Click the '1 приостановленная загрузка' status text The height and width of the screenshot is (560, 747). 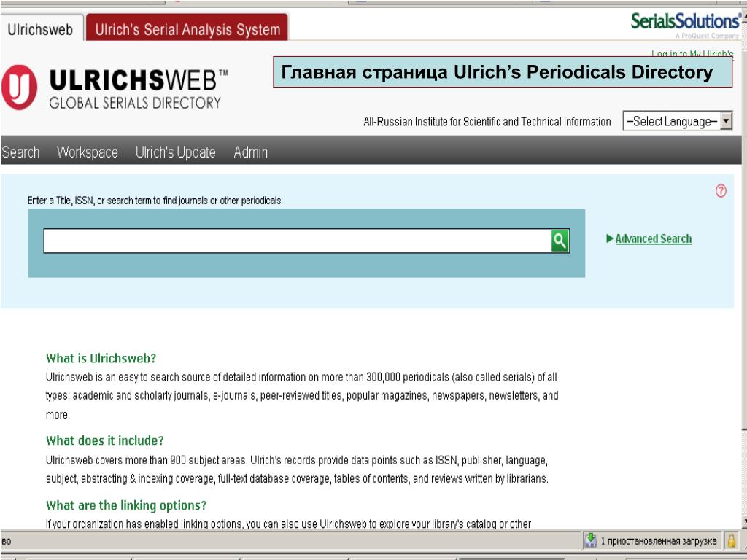pyautogui.click(x=659, y=541)
